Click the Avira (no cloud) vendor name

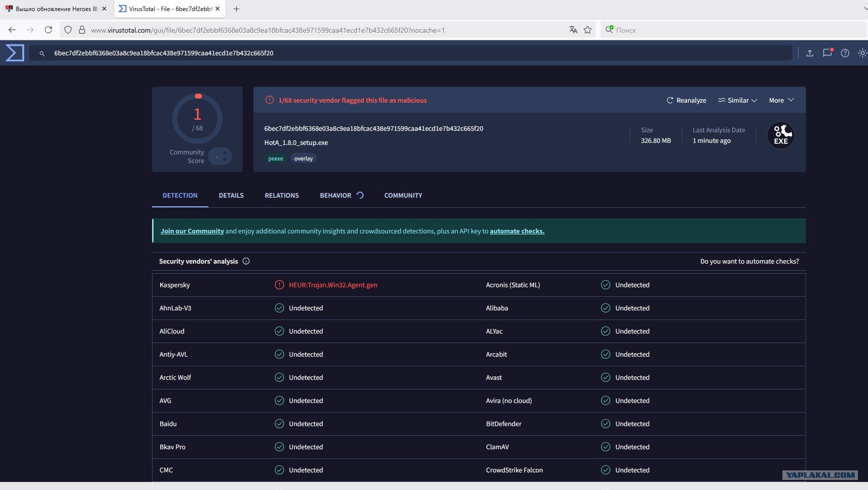point(509,400)
